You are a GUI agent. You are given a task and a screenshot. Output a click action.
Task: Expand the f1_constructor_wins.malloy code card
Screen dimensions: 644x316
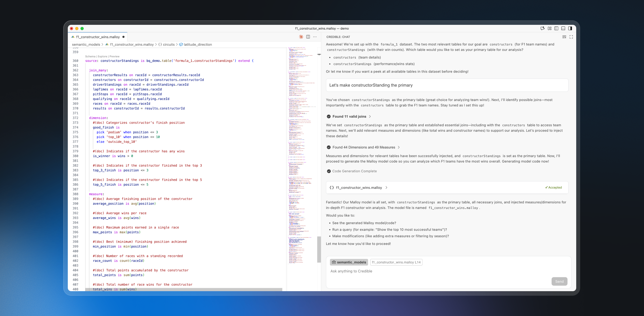(386, 188)
